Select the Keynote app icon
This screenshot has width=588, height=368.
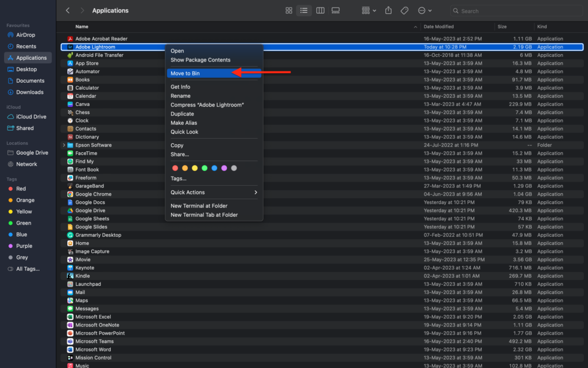tap(70, 268)
